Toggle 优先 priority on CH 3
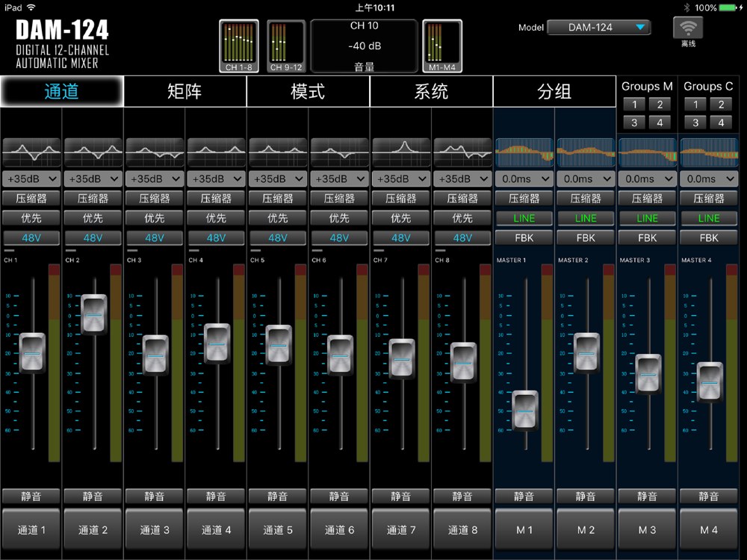The height and width of the screenshot is (560, 747). tap(155, 218)
